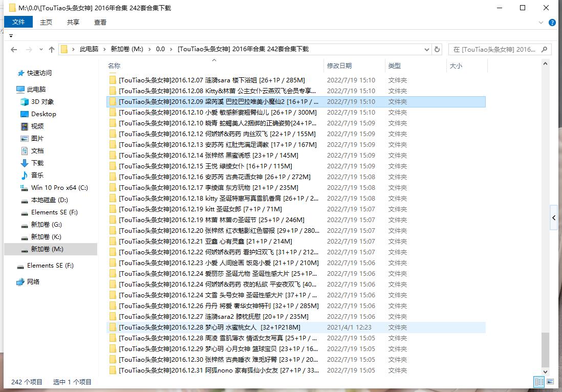The height and width of the screenshot is (392, 562).
Task: Click the Forward navigation arrow
Action: click(x=29, y=50)
